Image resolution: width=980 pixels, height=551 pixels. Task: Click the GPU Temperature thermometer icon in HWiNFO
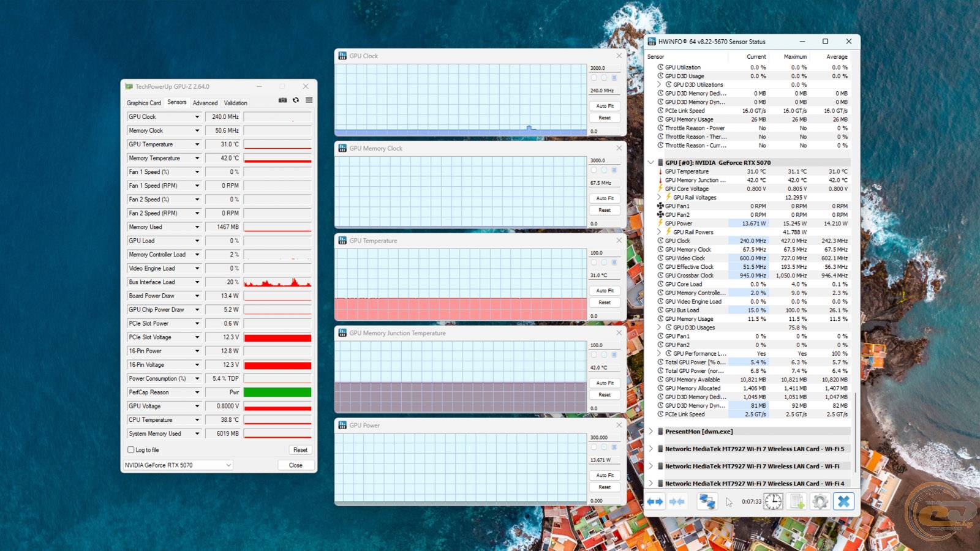click(660, 171)
